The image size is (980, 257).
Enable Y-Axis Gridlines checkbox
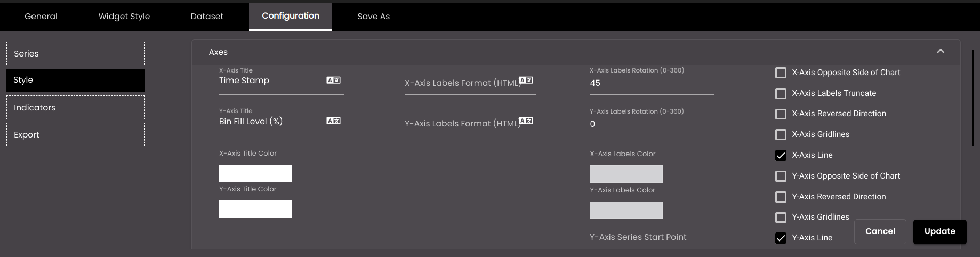pyautogui.click(x=781, y=217)
